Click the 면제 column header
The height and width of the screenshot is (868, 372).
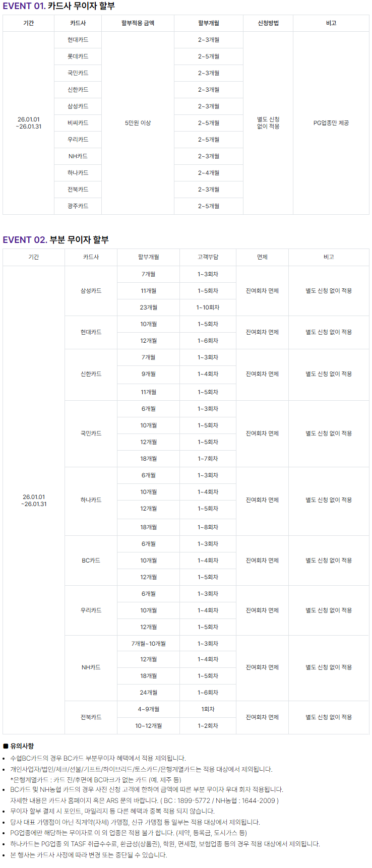coord(262,257)
